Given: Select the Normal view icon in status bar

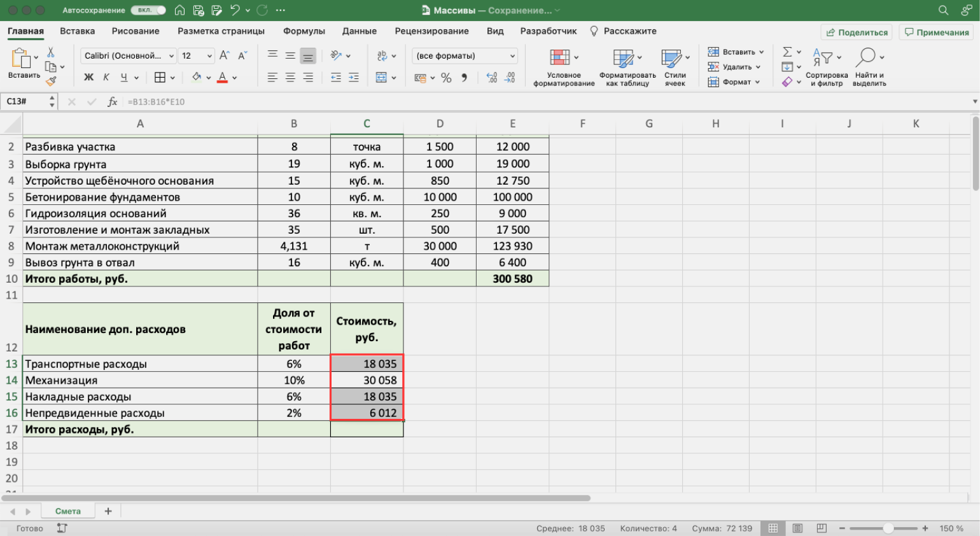Looking at the screenshot, I should pos(773,528).
